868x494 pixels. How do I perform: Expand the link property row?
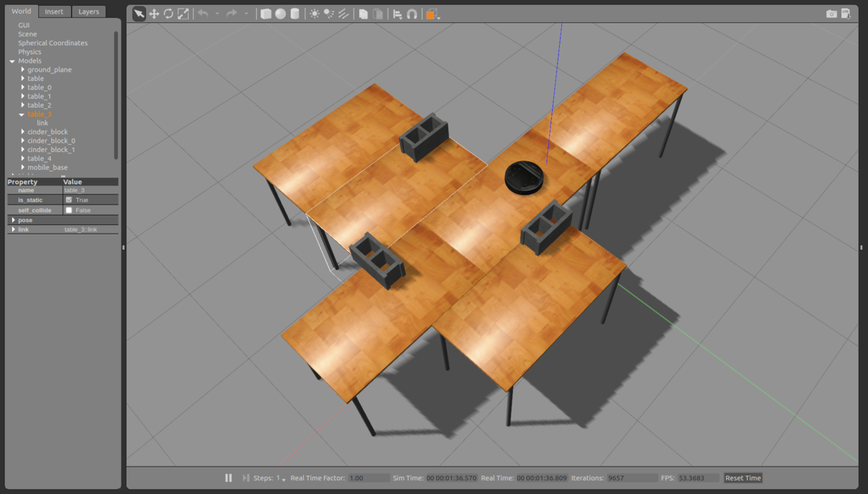click(x=13, y=229)
